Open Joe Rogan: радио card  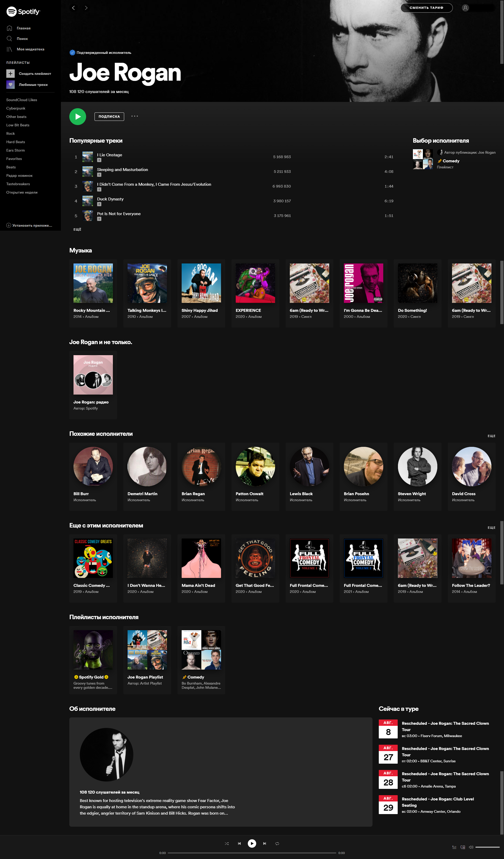click(93, 385)
